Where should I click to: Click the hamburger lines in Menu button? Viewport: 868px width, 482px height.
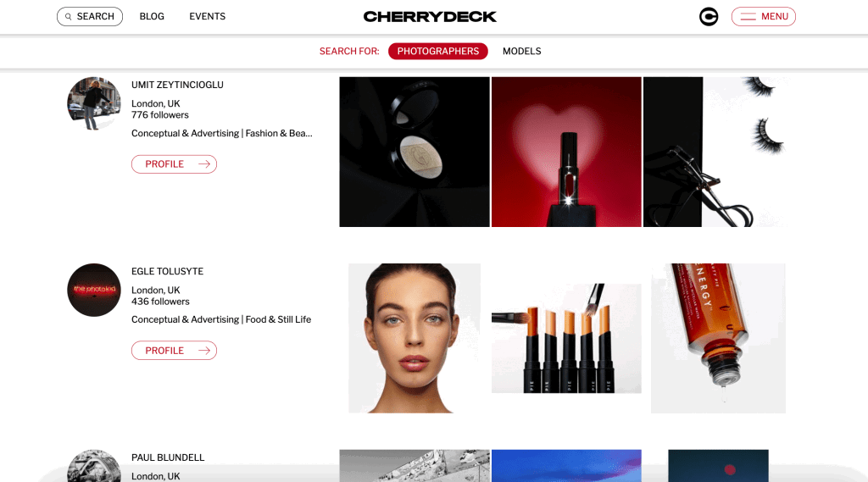tap(748, 17)
